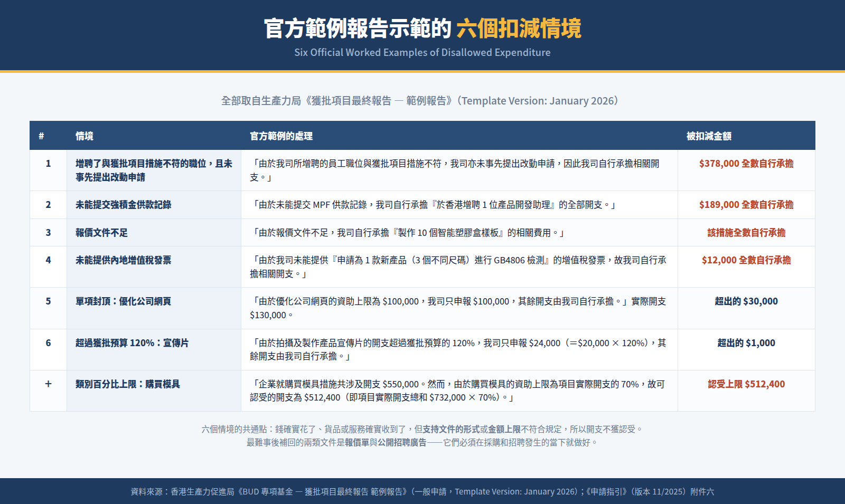The image size is (845, 504).
Task: Click the 情境 column header
Action: point(84,136)
